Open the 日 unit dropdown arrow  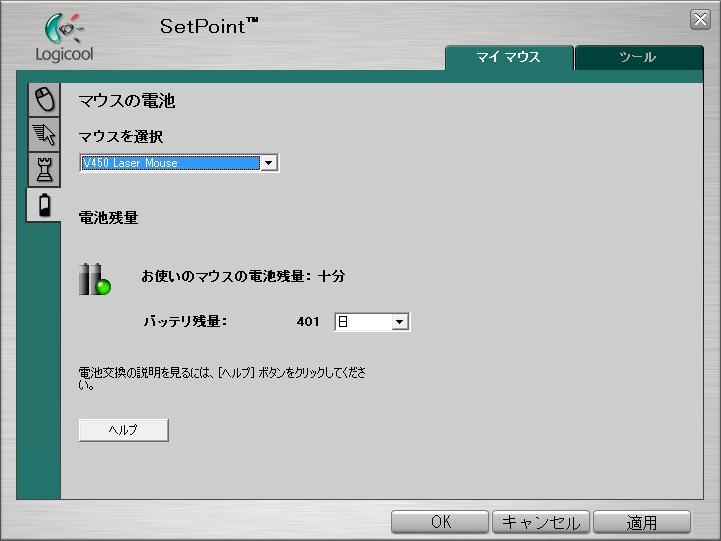(x=400, y=322)
